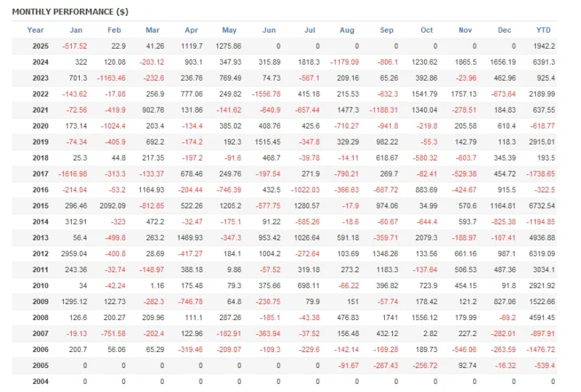Click the 2012 January value 2959.04

pyautogui.click(x=74, y=253)
